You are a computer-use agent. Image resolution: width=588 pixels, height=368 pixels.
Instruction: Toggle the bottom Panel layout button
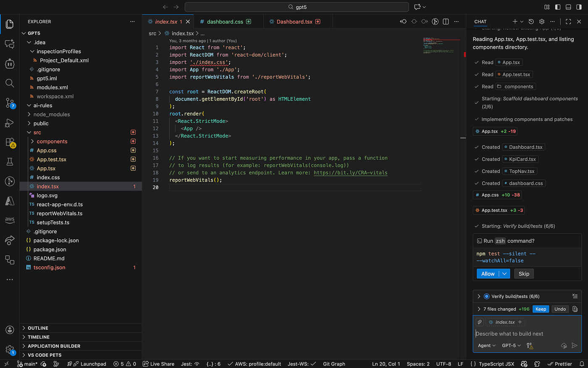click(568, 7)
